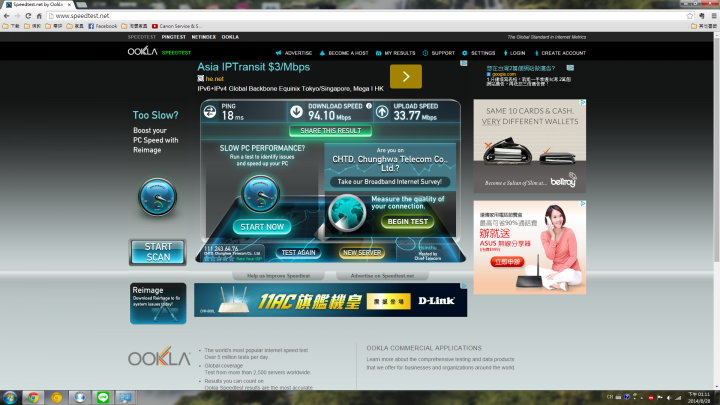Rate your ISP with the stars
This screenshot has height=405, width=720.
(219, 259)
